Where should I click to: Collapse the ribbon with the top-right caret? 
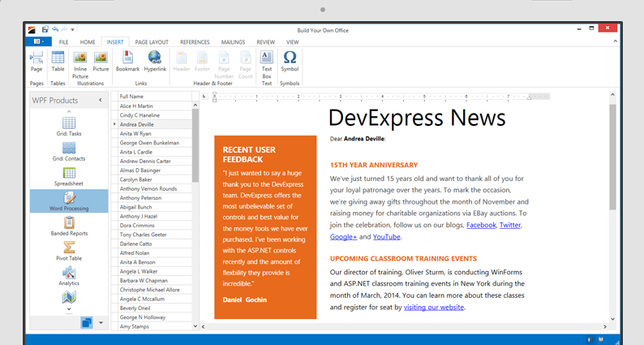coord(615,41)
